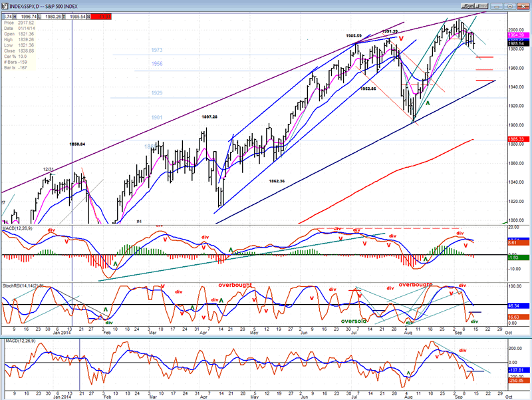Click the blue 46.34 StochRSI value tag
The height and width of the screenshot is (400, 532).
(x=519, y=306)
